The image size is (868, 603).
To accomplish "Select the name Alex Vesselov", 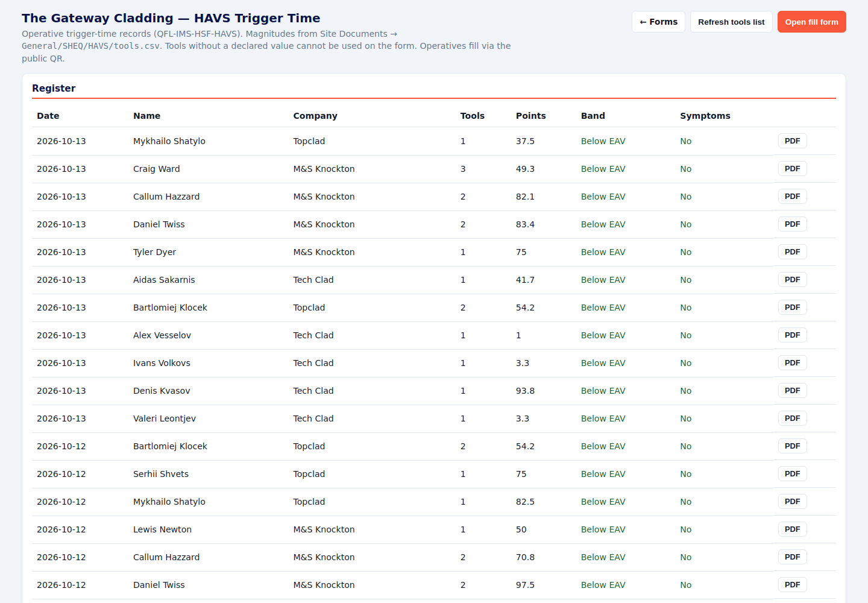I will point(162,335).
